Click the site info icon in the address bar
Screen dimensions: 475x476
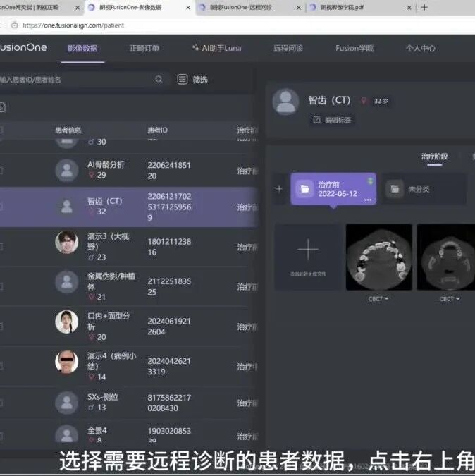tap(14, 25)
